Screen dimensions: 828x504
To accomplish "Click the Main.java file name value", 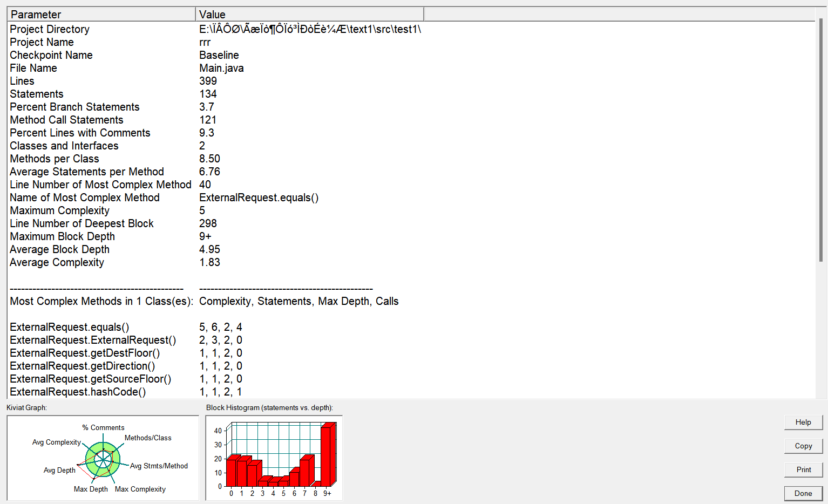I will pyautogui.click(x=221, y=68).
